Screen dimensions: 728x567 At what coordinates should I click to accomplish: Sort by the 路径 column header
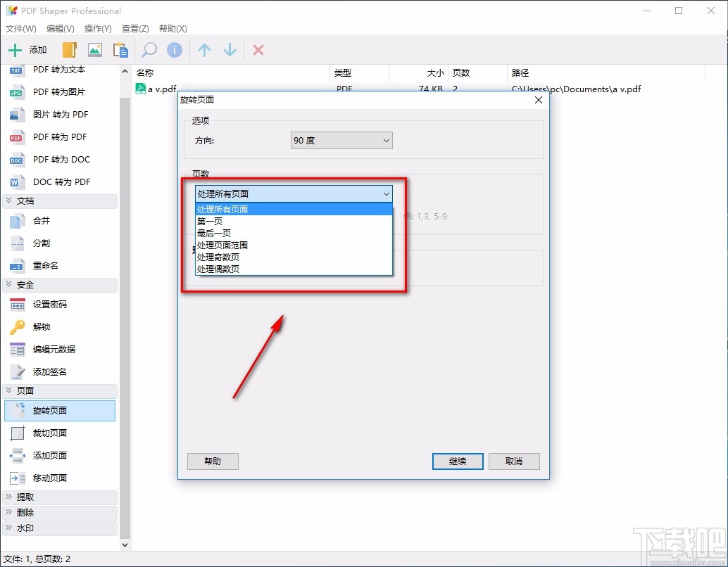[x=606, y=73]
